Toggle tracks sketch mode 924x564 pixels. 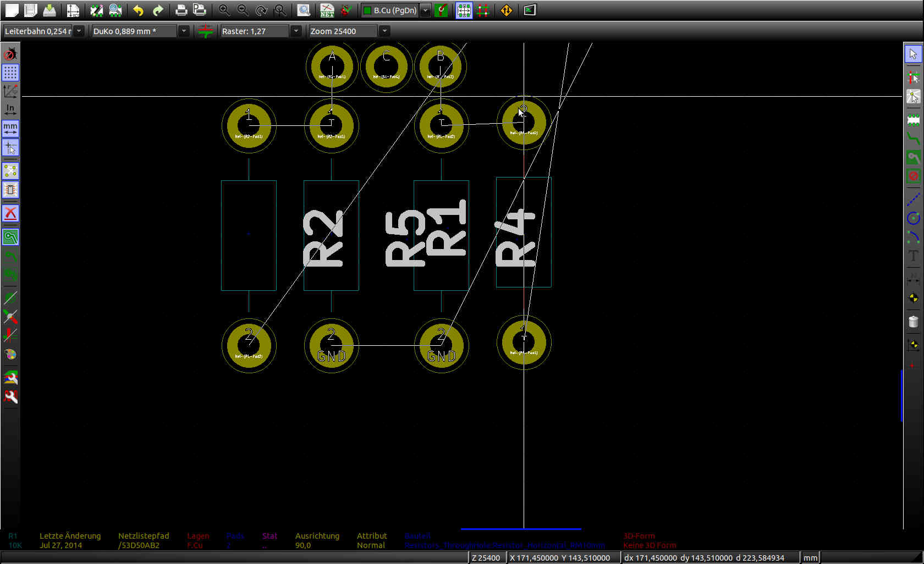tap(10, 335)
